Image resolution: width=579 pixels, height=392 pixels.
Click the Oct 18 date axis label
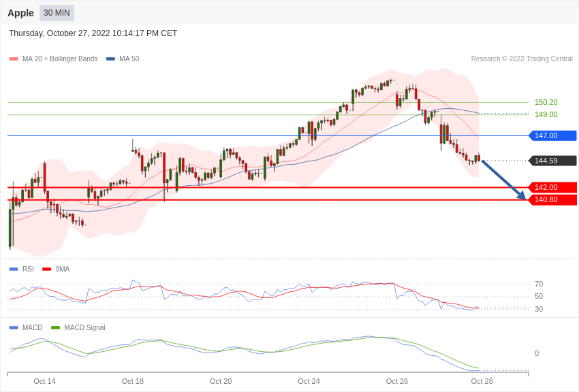133,381
